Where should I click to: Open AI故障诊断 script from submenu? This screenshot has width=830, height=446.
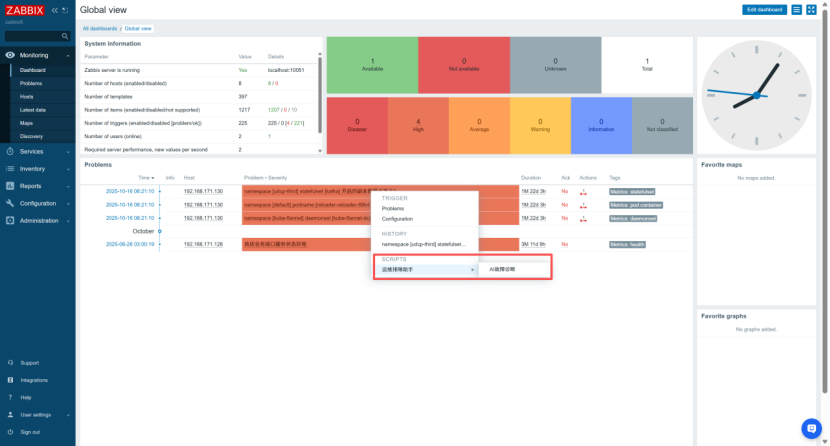click(x=502, y=269)
